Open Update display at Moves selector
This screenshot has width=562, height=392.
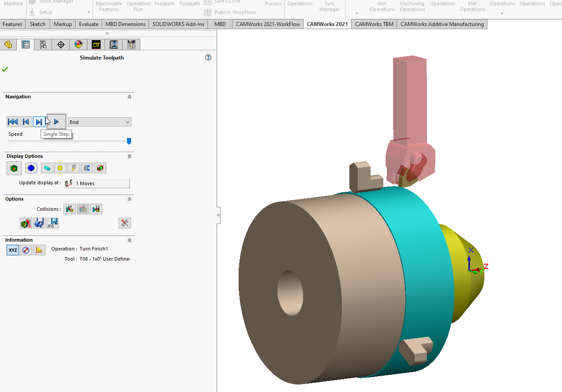[x=97, y=183]
